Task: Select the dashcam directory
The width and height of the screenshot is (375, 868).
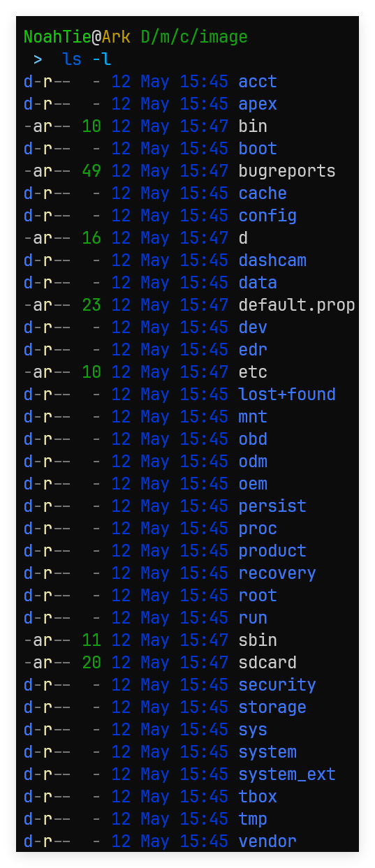Action: [x=272, y=260]
